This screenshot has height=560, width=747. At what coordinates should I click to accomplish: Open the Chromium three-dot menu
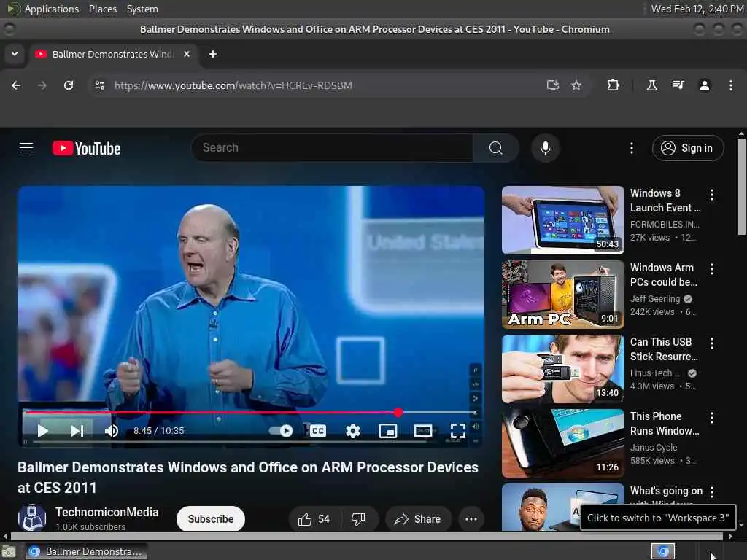point(731,85)
